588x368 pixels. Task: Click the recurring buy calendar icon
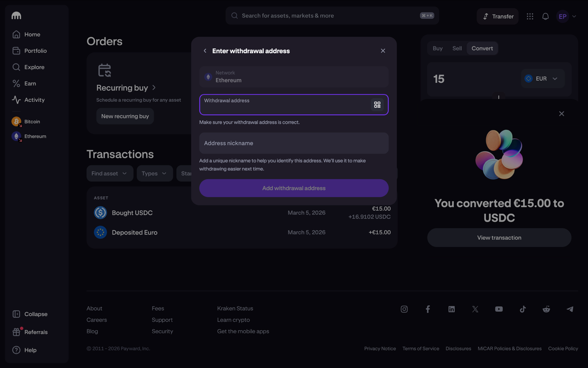pos(104,70)
